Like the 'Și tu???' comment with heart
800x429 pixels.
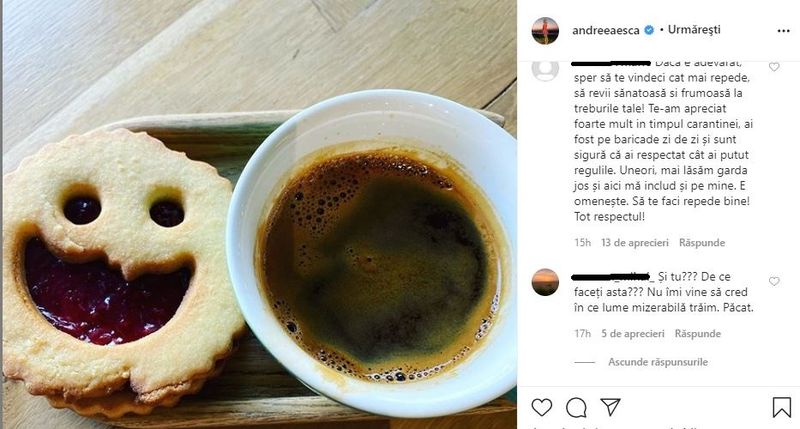pos(774,281)
